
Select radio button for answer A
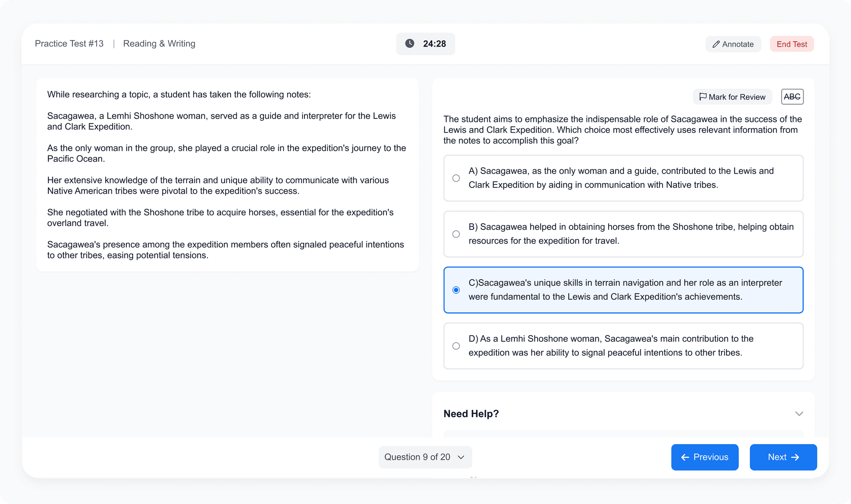pyautogui.click(x=456, y=178)
